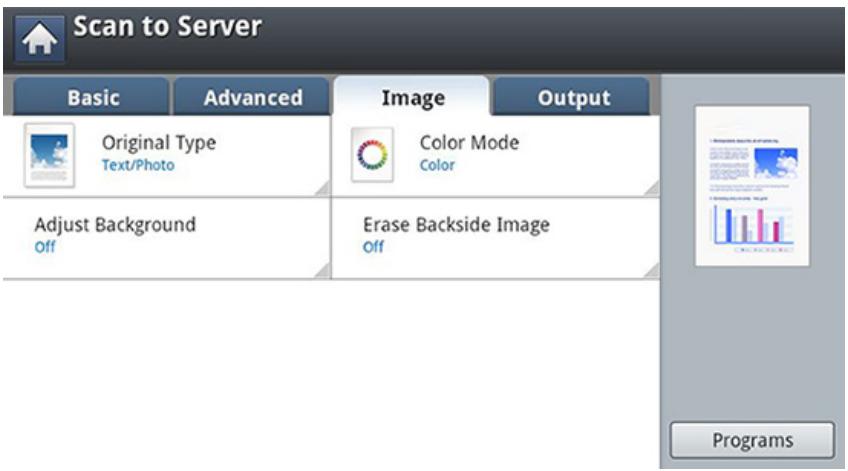Toggle the Adjust Background Off value
The height and width of the screenshot is (471, 848).
(45, 247)
